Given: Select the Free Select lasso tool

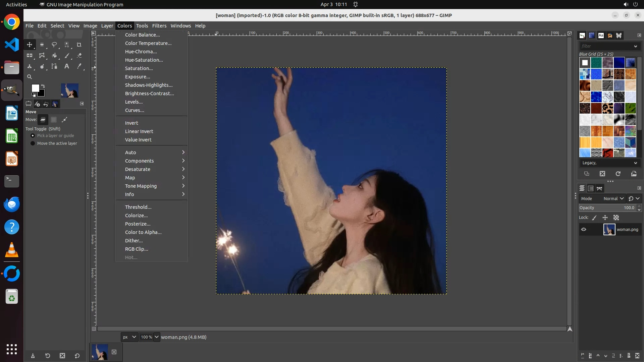Looking at the screenshot, I should click(x=54, y=45).
